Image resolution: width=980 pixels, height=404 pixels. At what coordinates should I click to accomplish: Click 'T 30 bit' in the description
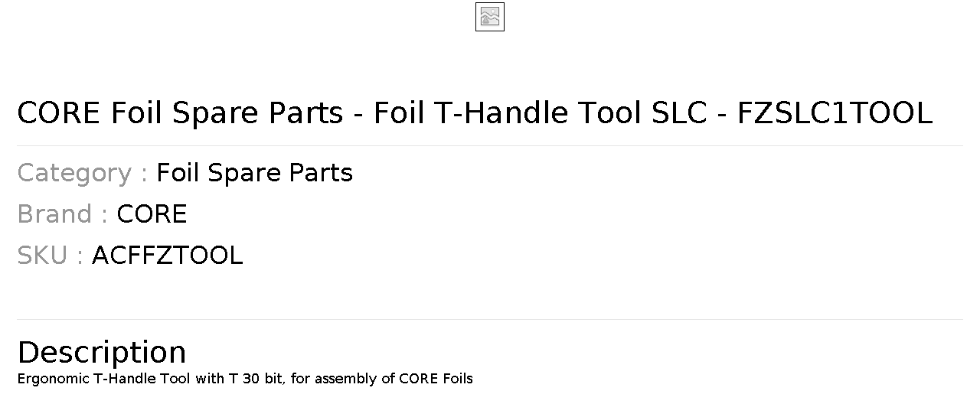(x=256, y=379)
